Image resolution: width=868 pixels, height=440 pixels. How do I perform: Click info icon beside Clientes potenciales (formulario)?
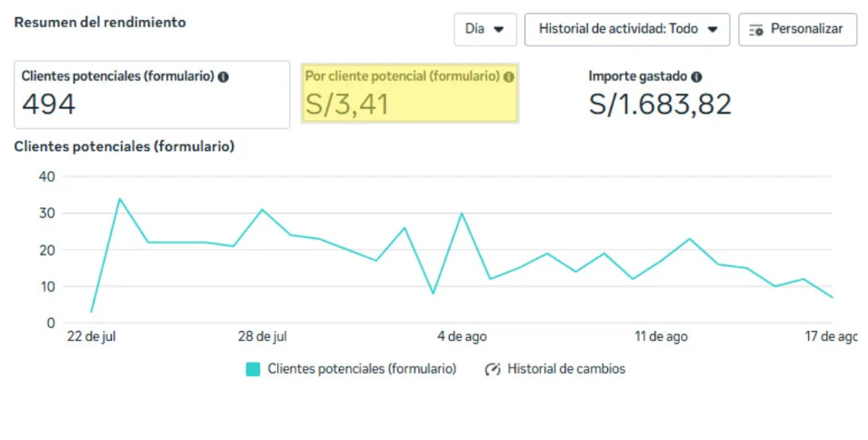[223, 77]
